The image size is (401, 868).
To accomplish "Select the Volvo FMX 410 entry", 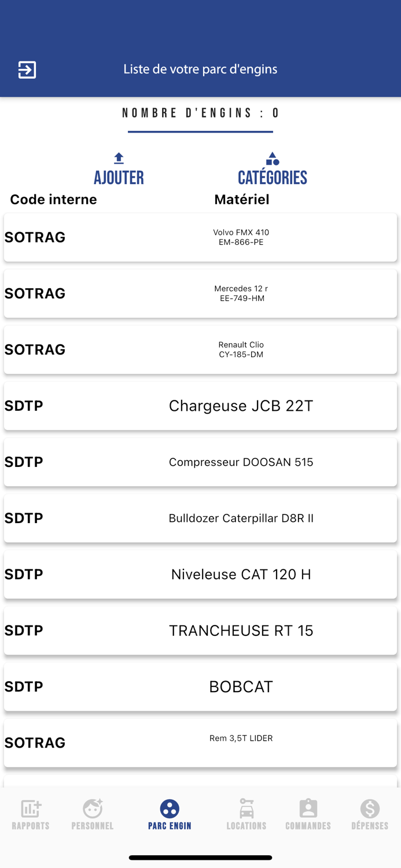I will (x=200, y=237).
